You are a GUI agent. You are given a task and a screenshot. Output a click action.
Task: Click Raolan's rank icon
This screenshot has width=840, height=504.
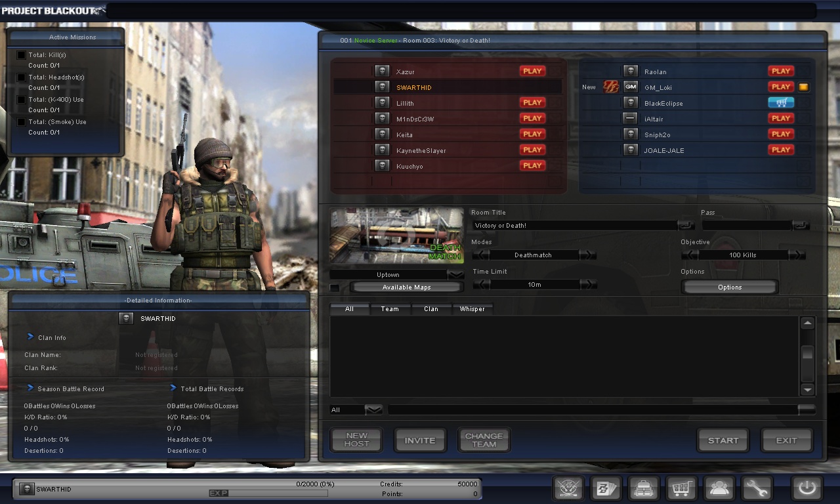pos(631,71)
